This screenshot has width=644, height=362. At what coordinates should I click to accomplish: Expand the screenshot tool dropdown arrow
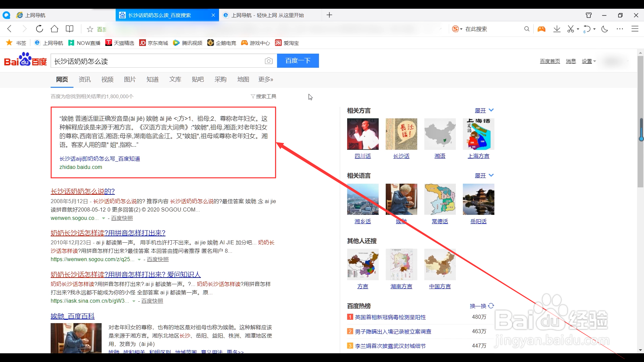(578, 29)
